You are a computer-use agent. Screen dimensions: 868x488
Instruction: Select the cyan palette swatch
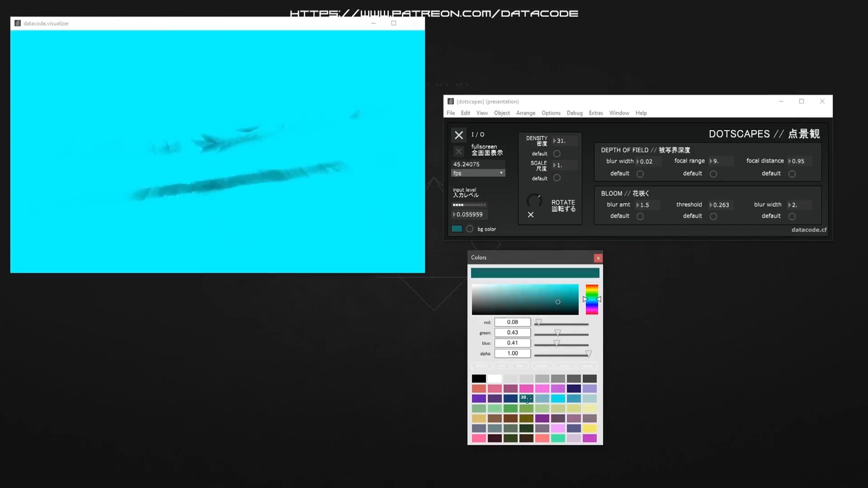558,398
